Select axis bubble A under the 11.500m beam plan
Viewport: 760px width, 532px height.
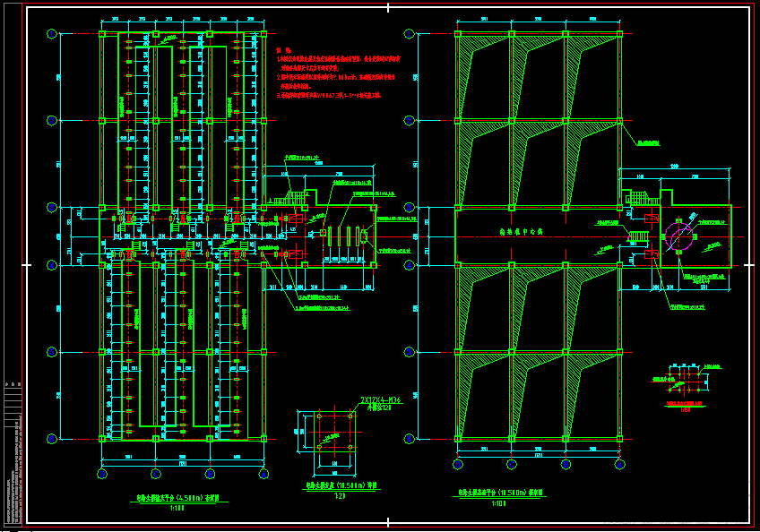coord(619,464)
